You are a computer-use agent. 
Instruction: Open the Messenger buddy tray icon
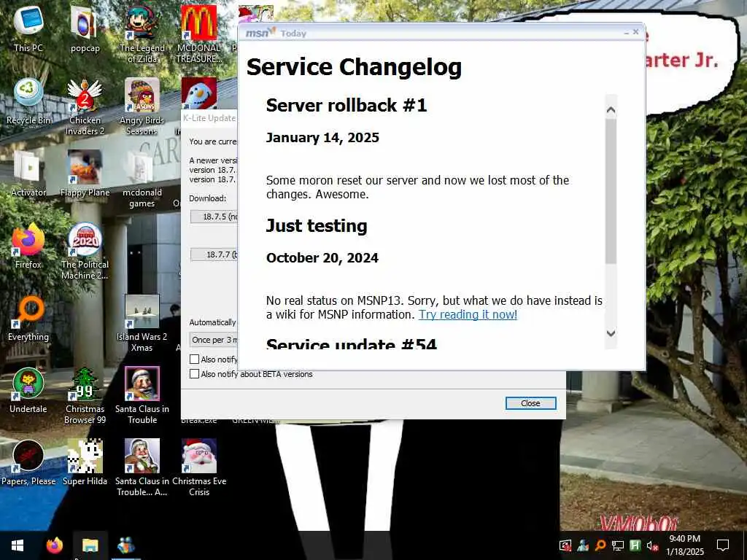[583, 545]
